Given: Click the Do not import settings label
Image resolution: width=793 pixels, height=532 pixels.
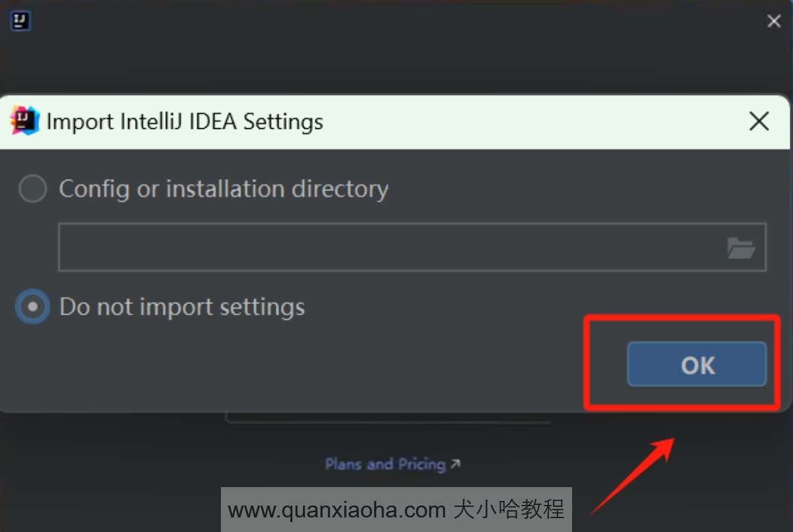Looking at the screenshot, I should coord(182,307).
